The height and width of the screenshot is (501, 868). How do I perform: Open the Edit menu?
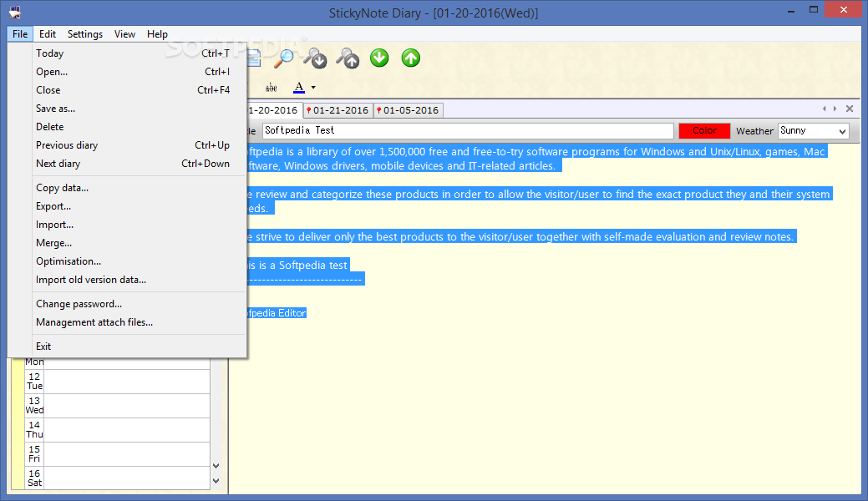pyautogui.click(x=48, y=33)
